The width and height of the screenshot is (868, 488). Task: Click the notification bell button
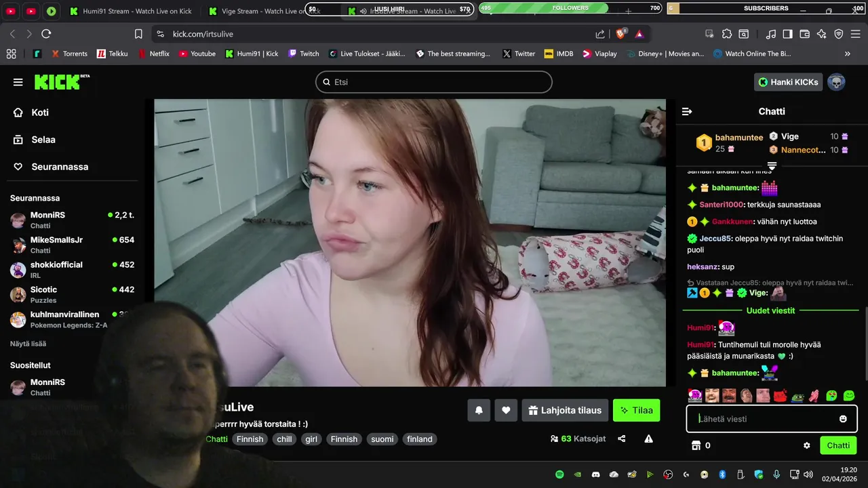click(x=479, y=410)
